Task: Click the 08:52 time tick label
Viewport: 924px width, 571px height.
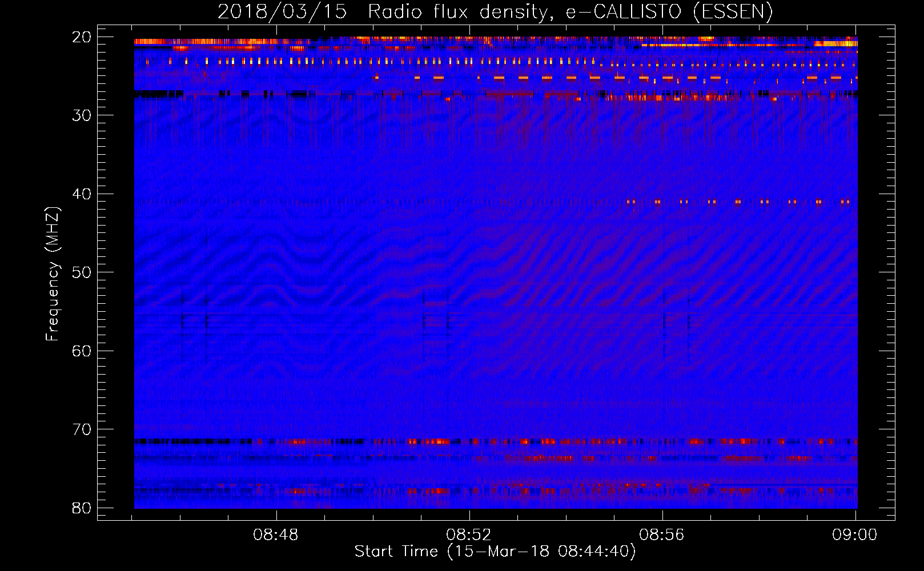Action: click(469, 535)
